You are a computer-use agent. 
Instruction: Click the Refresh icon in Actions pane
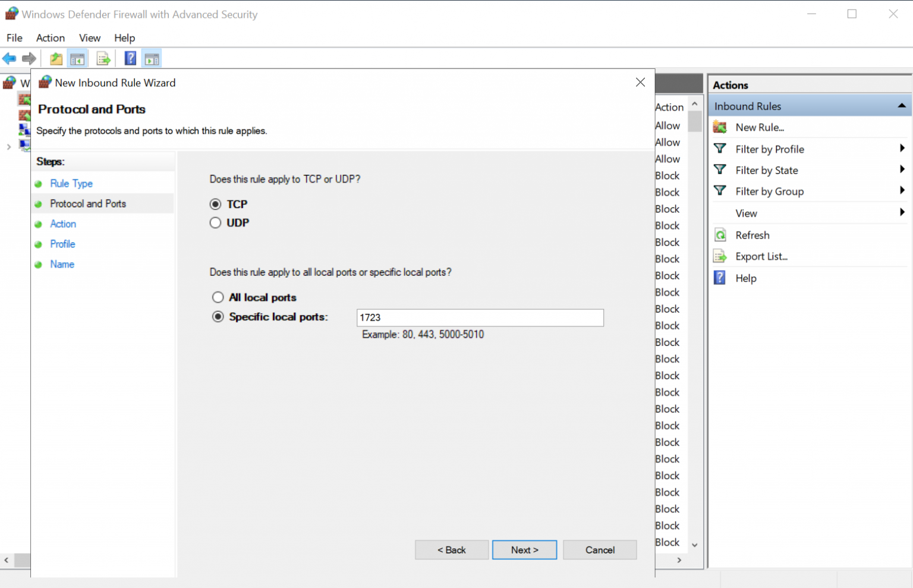pos(720,235)
